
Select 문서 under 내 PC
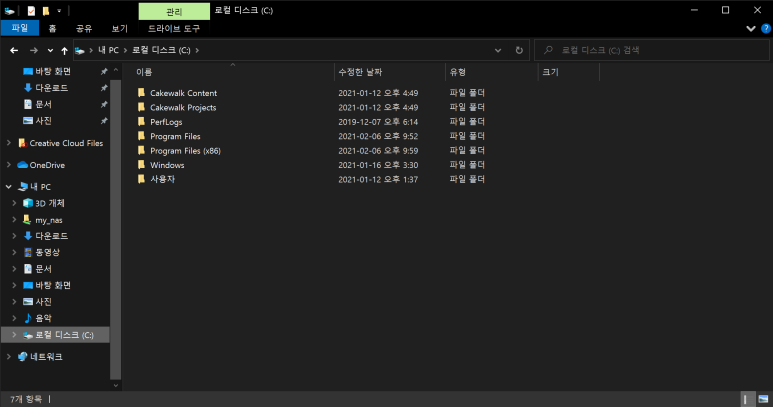point(43,269)
